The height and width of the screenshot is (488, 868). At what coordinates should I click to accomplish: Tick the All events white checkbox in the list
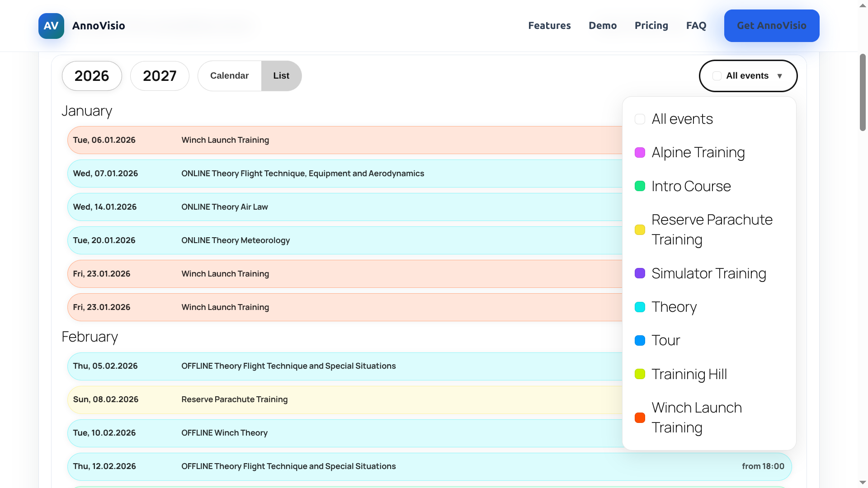tap(640, 119)
